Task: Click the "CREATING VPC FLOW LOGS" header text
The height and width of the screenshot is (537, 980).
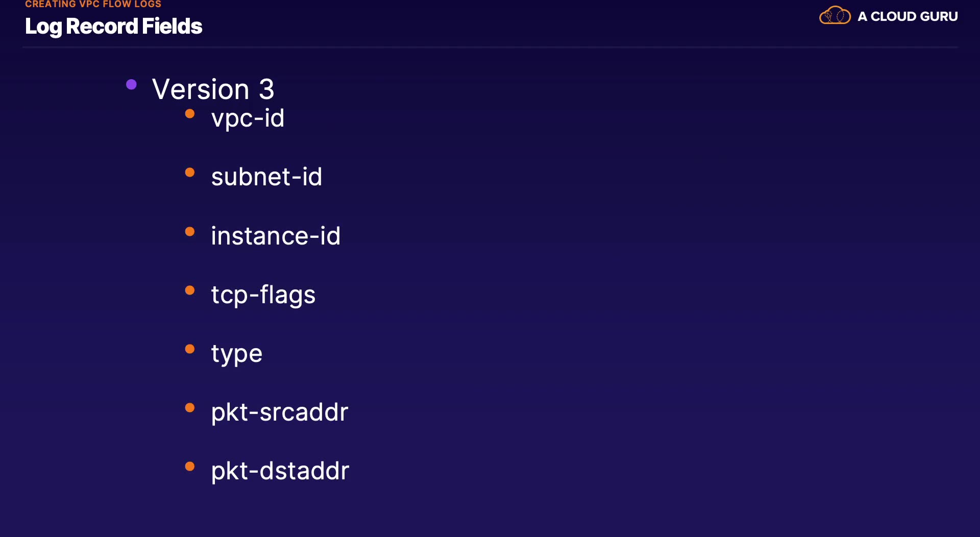Action: click(x=93, y=4)
